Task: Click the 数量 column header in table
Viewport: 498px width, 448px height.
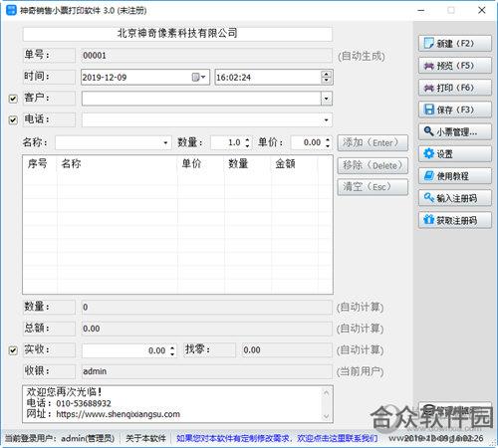Action: tap(248, 163)
